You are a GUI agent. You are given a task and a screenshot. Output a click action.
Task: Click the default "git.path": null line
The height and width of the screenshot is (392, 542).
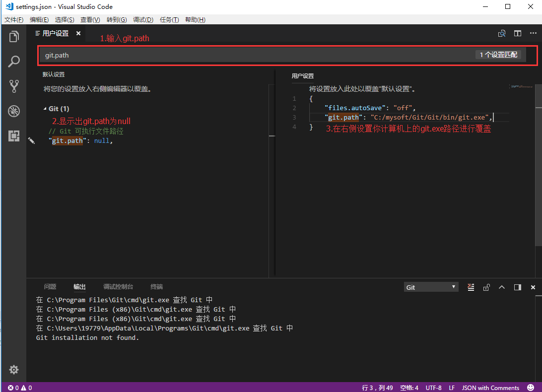[x=80, y=141]
